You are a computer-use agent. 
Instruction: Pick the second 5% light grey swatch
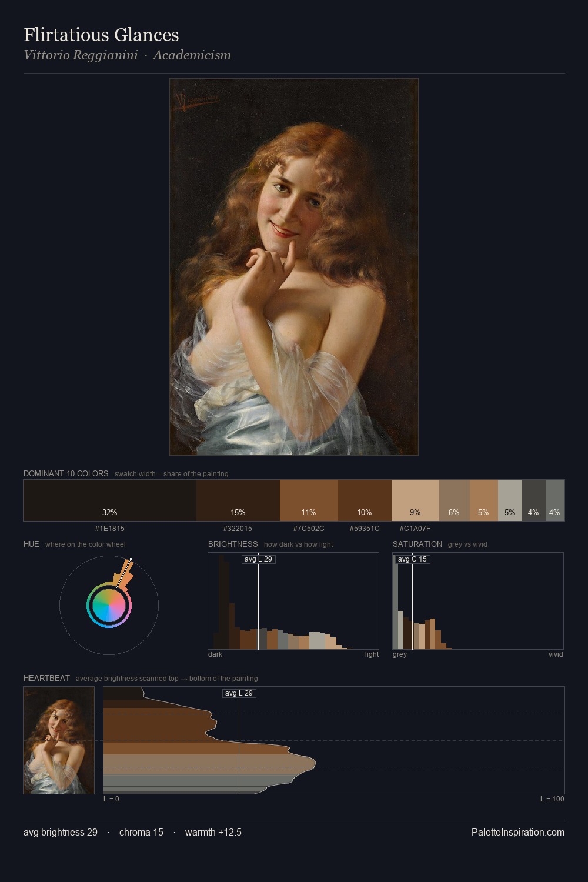tap(510, 500)
